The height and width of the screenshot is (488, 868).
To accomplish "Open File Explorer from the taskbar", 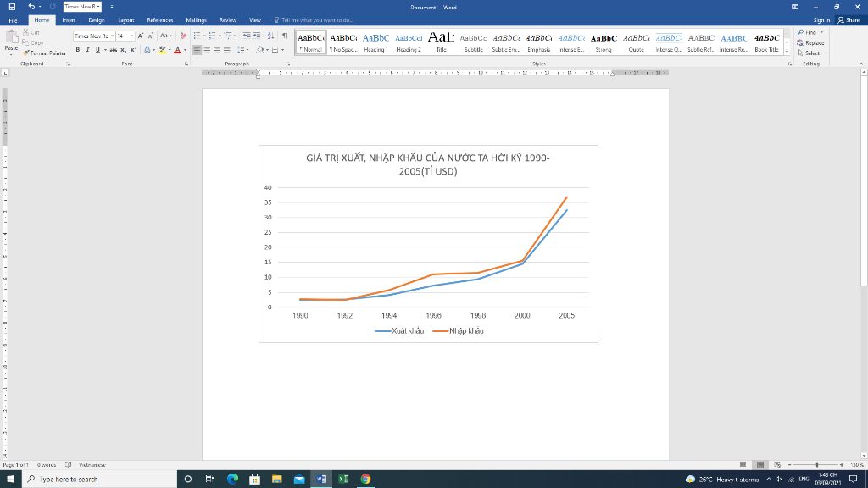I will pos(277,479).
